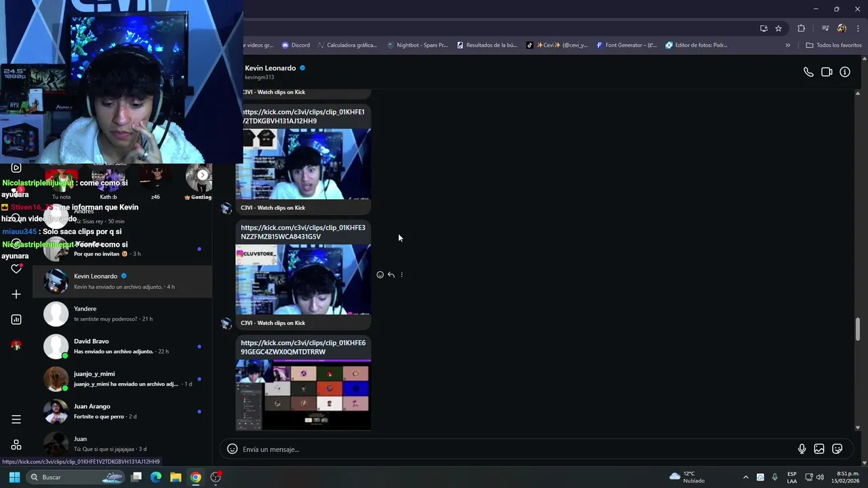Image resolution: width=868 pixels, height=488 pixels.
Task: Open Chrome extensions puzzle icon
Action: tap(802, 28)
